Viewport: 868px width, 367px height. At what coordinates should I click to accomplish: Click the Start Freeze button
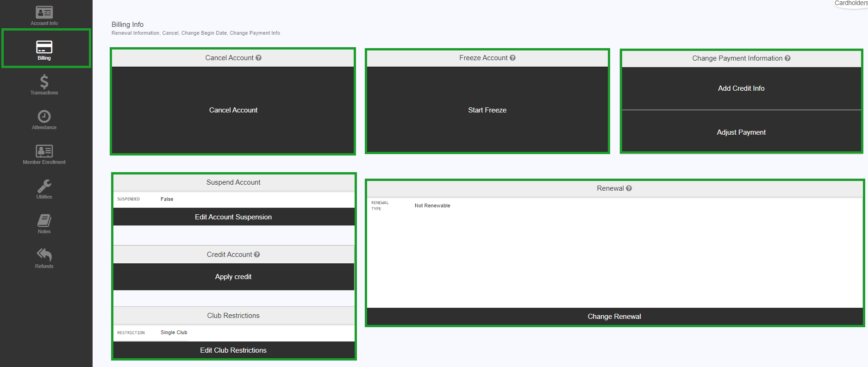click(x=487, y=110)
